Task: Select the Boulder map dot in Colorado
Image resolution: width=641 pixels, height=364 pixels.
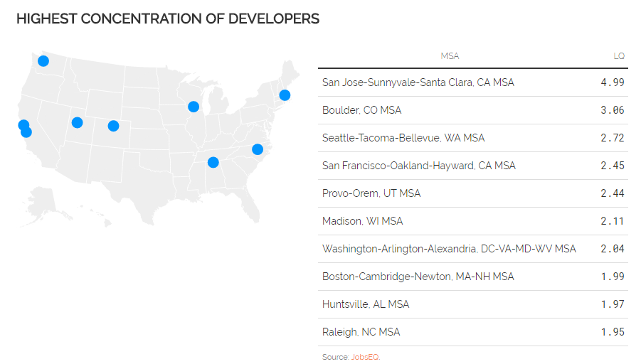Action: pos(113,126)
